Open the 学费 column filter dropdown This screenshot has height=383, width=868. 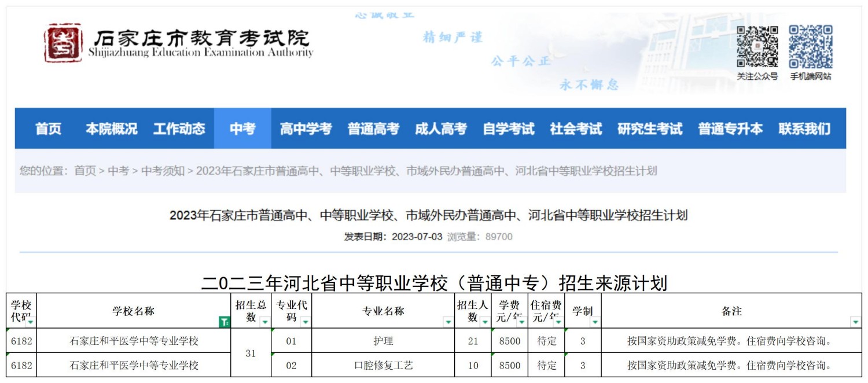[x=521, y=322]
